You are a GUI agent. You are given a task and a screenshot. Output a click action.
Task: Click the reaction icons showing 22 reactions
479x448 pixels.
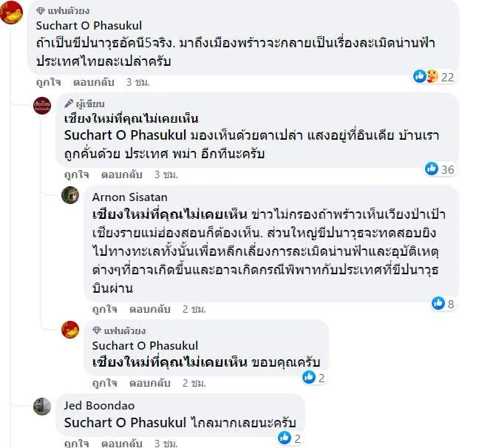click(426, 76)
